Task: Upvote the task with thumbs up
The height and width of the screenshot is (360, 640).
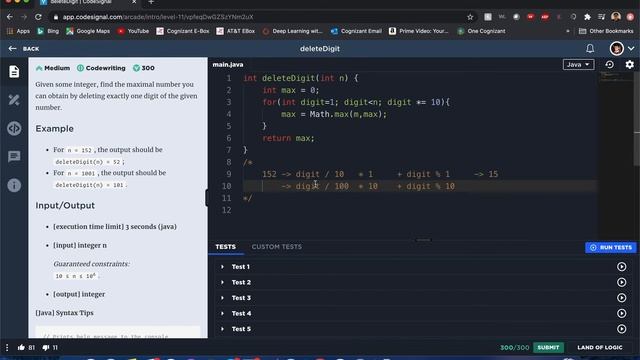Action: point(21,347)
